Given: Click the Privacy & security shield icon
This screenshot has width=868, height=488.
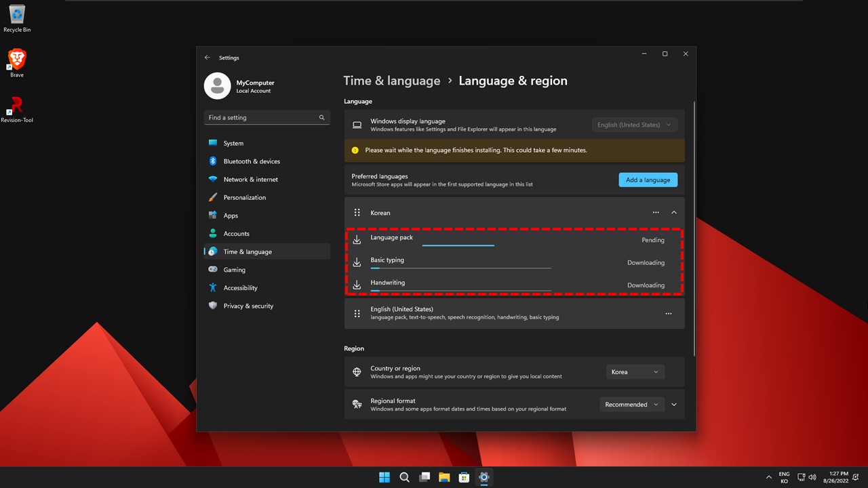Looking at the screenshot, I should pyautogui.click(x=213, y=306).
